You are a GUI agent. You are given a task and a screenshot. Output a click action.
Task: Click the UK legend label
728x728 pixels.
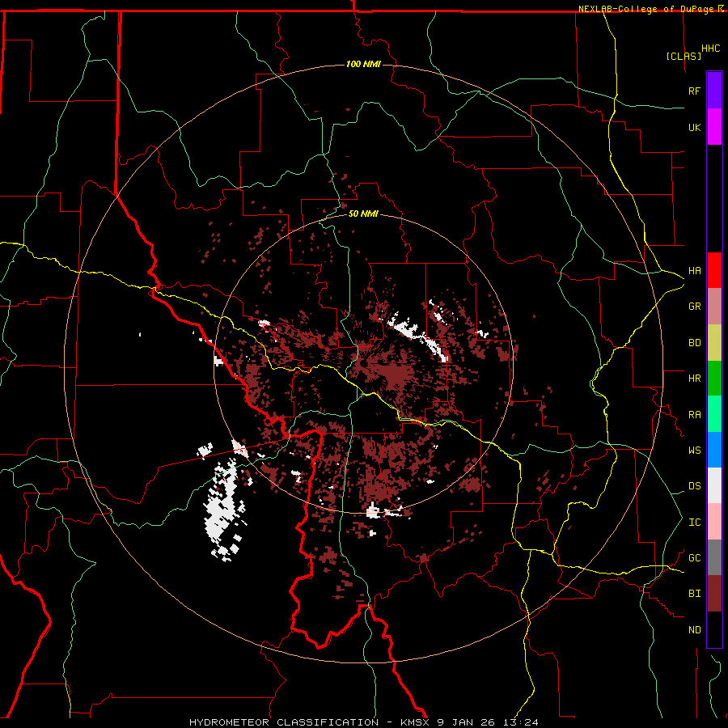[694, 128]
